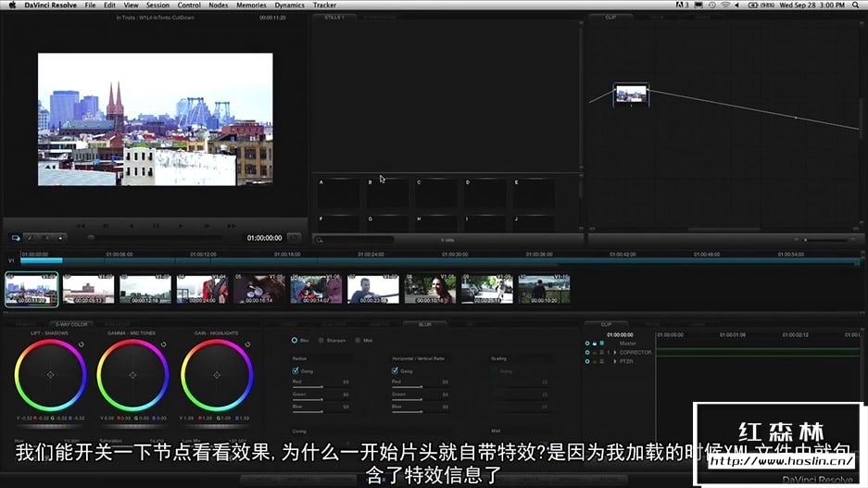Reset the Lift Shadows color wheel
868x488 pixels.
82,344
